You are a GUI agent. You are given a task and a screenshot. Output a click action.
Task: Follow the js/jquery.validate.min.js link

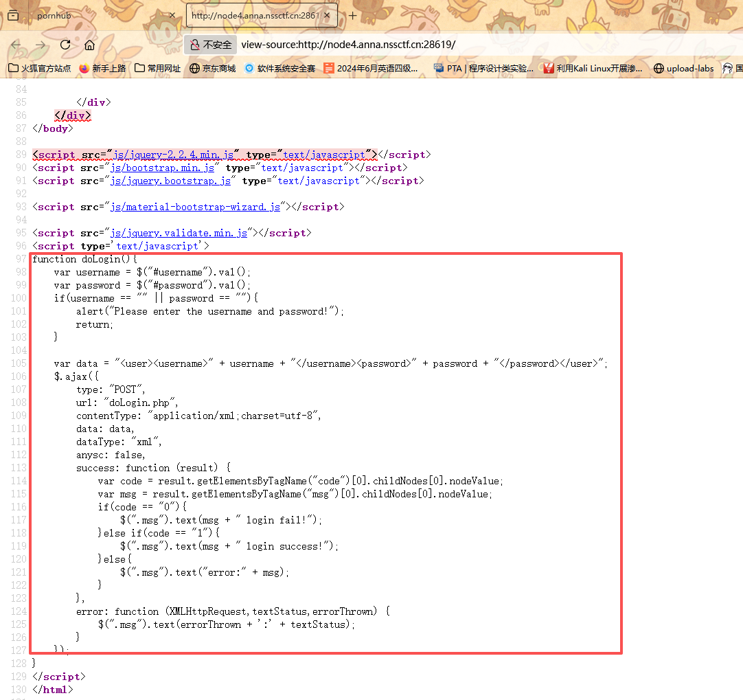179,233
